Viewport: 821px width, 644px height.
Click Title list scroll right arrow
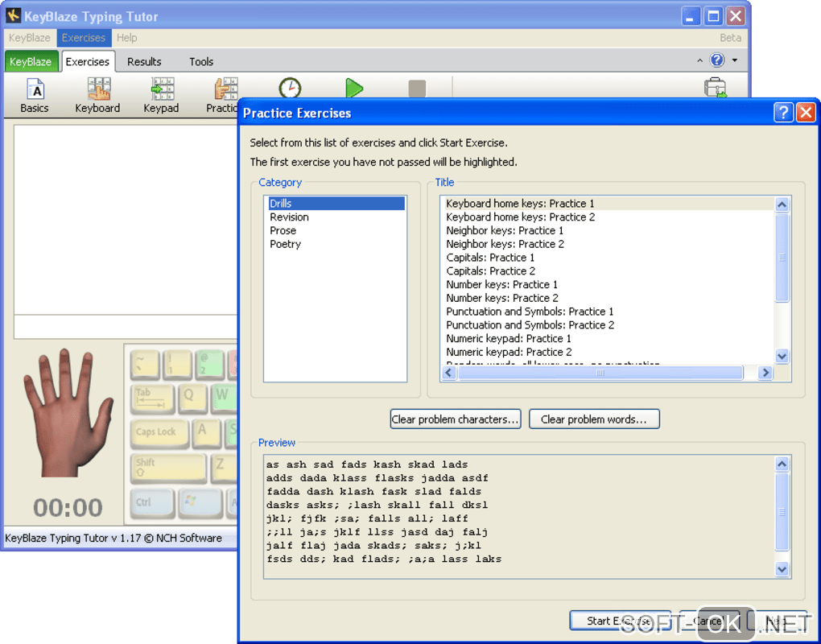(765, 373)
